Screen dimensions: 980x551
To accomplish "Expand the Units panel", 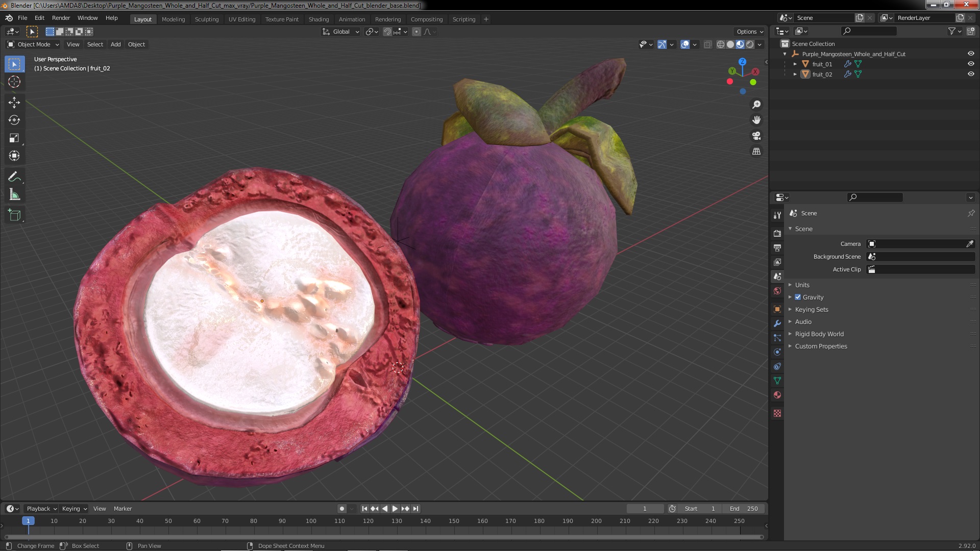I will (x=802, y=285).
